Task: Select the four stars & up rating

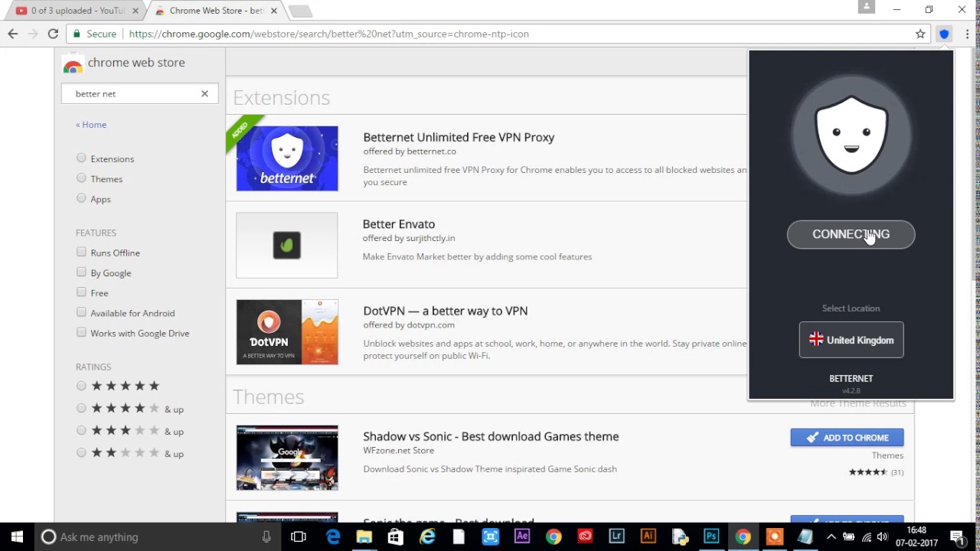Action: 81,408
